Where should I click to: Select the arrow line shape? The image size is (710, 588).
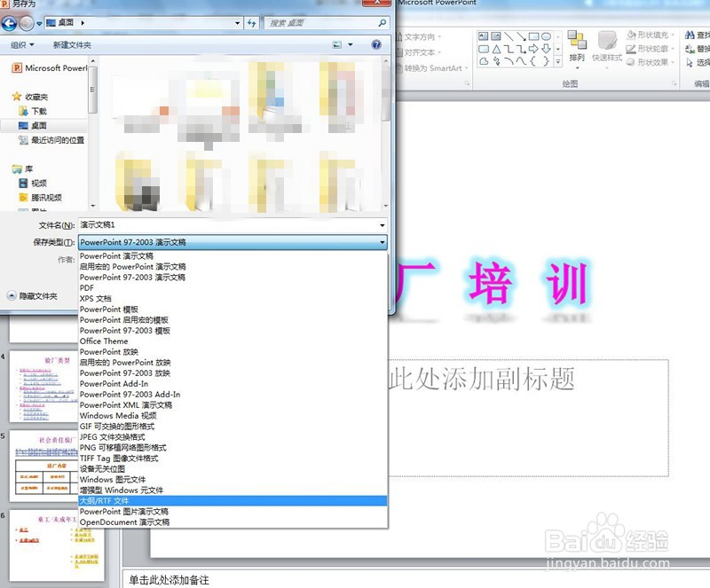521,36
